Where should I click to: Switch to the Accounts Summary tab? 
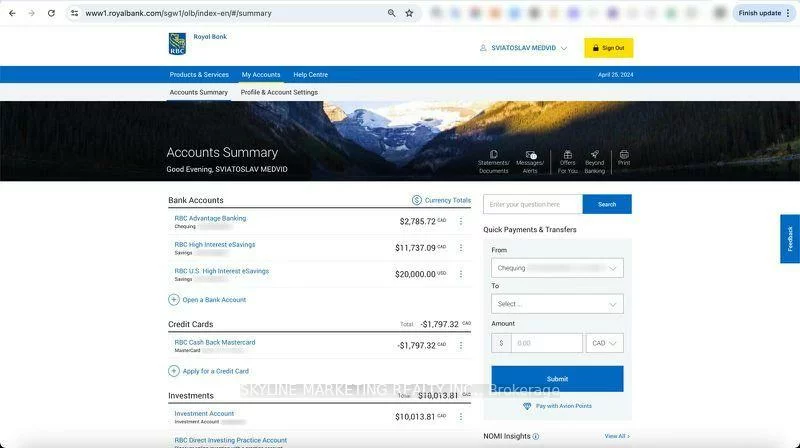(x=198, y=92)
